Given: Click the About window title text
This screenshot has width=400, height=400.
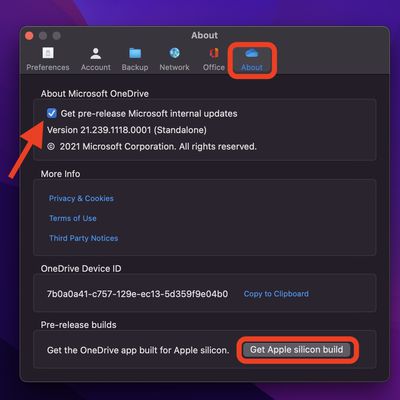Looking at the screenshot, I should 204,35.
